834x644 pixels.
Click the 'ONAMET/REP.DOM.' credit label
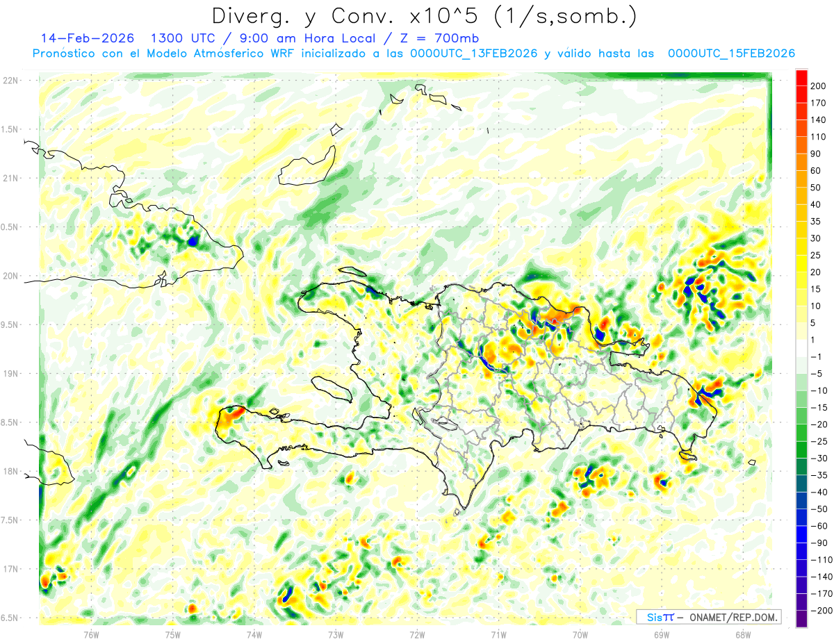pos(733,617)
